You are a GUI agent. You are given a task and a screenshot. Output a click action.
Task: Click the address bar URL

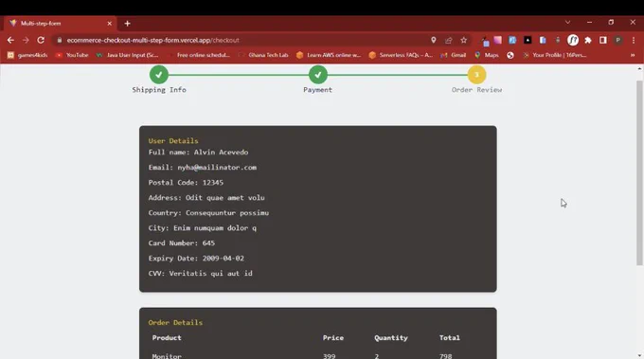[152, 40]
